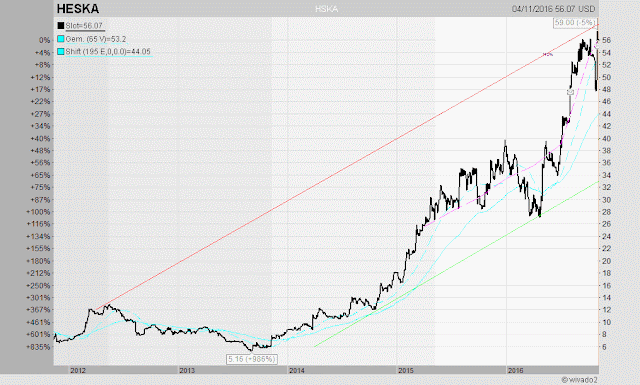Click the 12 value on the price axis
640x385 pixels.
[x=607, y=310]
